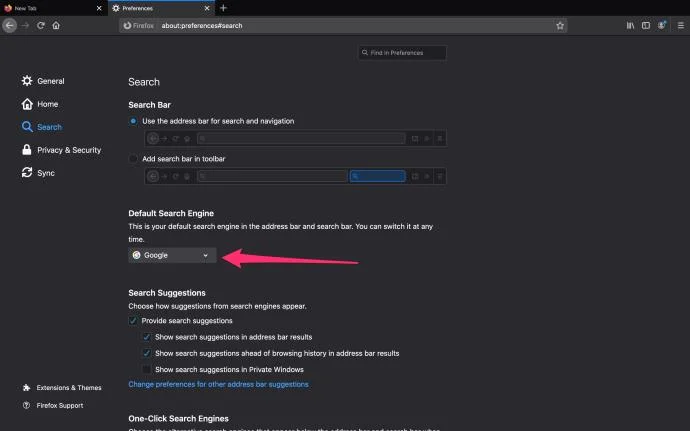This screenshot has height=431, width=690.
Task: Switch to the New Tab tab
Action: (x=53, y=8)
